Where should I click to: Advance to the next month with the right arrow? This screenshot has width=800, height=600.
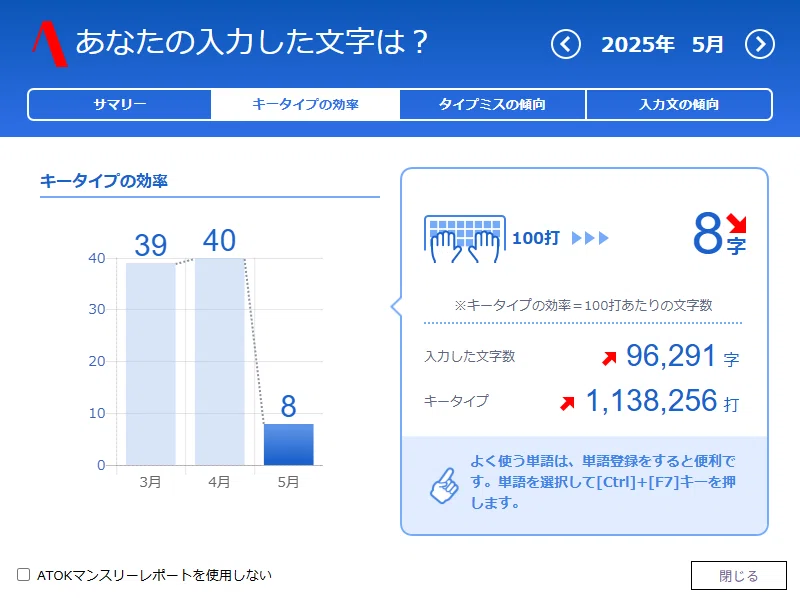760,44
